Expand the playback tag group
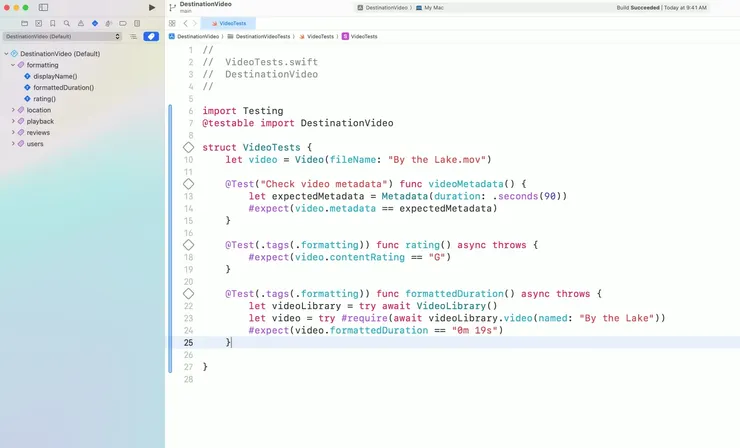Viewport: 740px width, 448px height. pyautogui.click(x=13, y=121)
